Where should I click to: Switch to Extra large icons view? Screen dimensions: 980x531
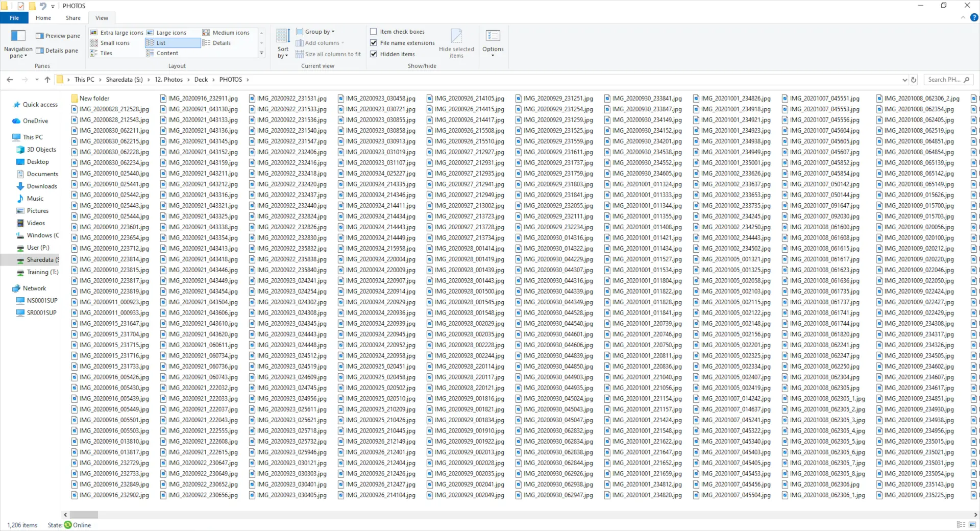(x=117, y=33)
